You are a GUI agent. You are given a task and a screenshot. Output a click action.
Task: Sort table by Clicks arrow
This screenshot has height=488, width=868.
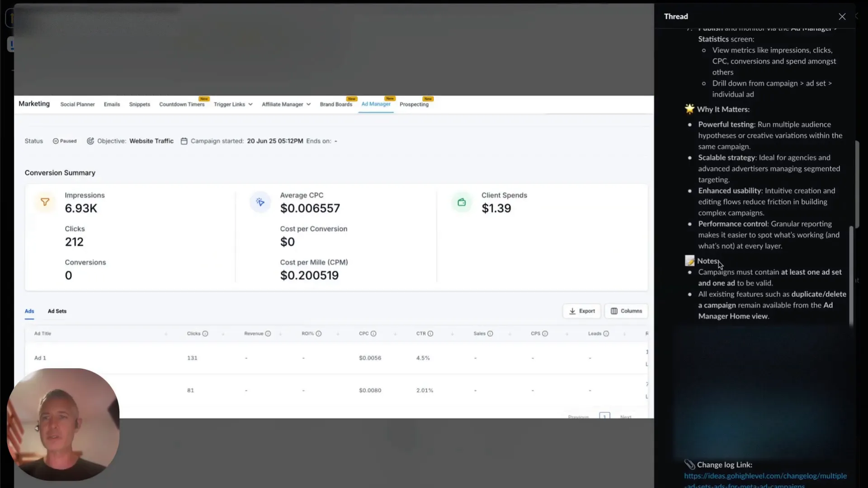tap(223, 334)
